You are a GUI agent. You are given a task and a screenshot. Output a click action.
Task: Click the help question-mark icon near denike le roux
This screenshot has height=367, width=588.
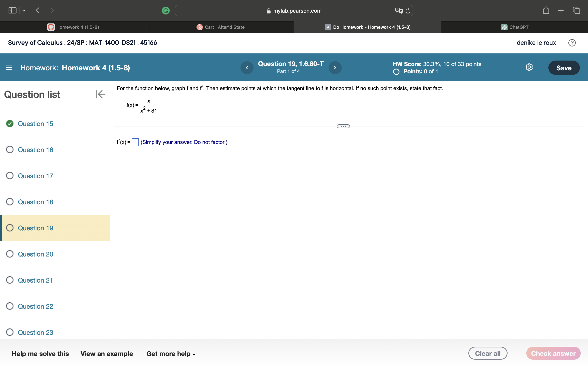coord(572,43)
